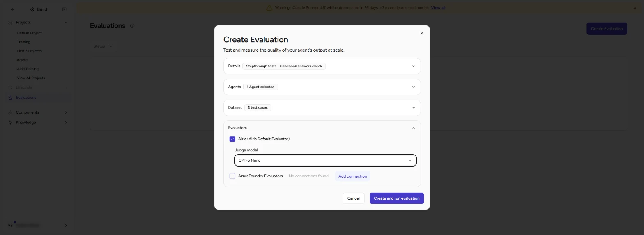
Task: Click the 1 Agent selected tag
Action: pos(260,87)
